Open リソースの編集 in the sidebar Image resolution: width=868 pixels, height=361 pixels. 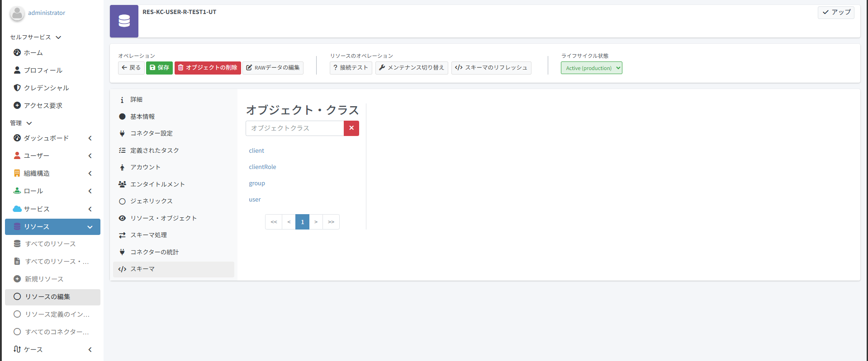(x=52, y=297)
